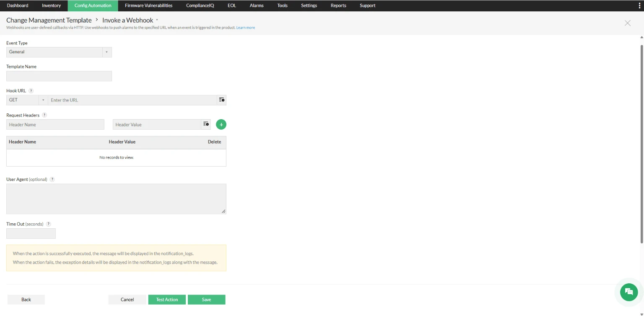Viewport: 644px width, 316px height.
Task: Click the Header Value column heading
Action: [122, 142]
